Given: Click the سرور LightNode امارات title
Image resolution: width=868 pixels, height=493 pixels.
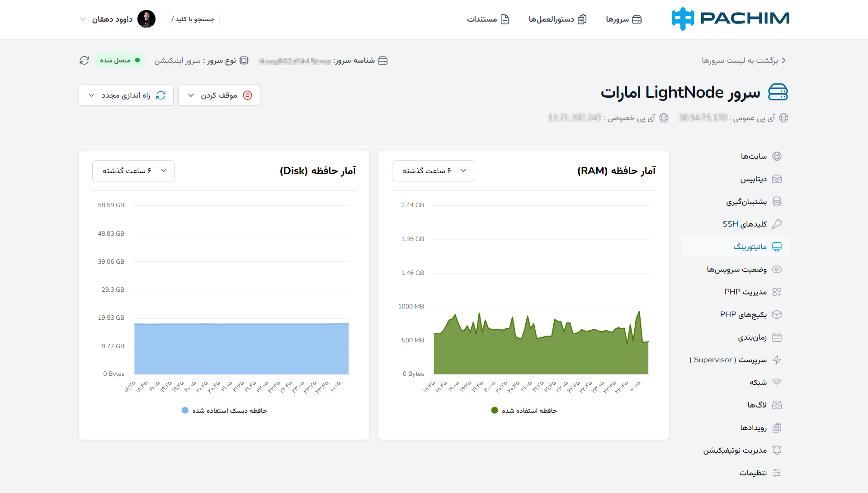Looking at the screenshot, I should 680,92.
